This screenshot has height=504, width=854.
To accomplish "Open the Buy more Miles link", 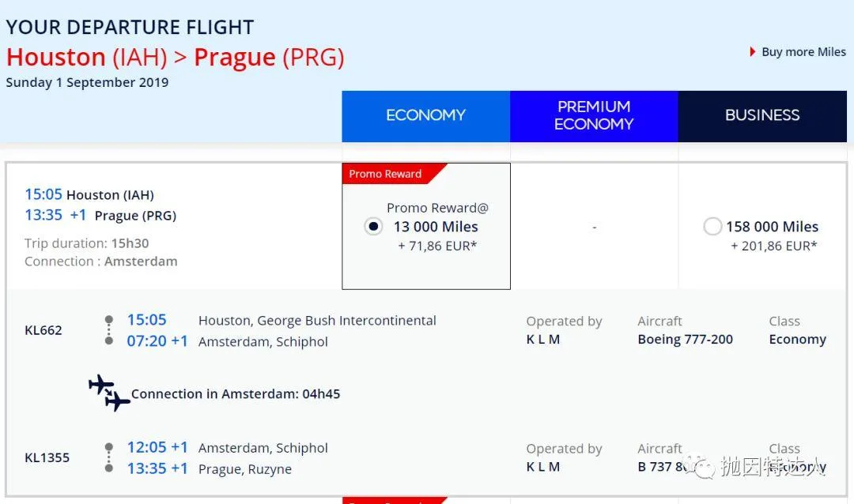I will pyautogui.click(x=803, y=52).
